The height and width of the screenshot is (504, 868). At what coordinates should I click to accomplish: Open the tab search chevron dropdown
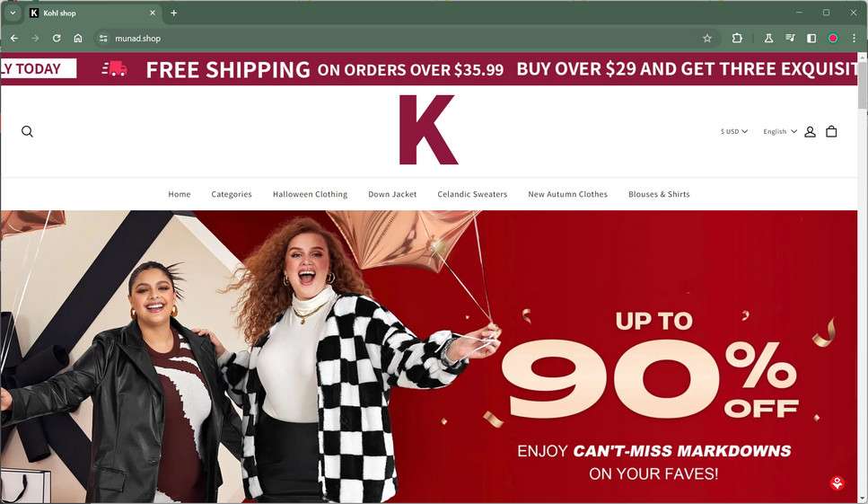(13, 13)
